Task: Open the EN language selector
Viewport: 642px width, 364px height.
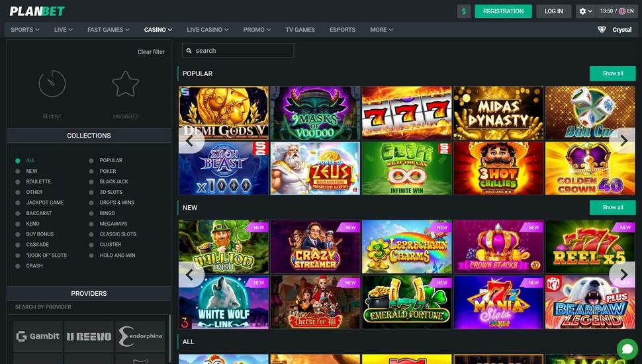Action: coord(626,11)
